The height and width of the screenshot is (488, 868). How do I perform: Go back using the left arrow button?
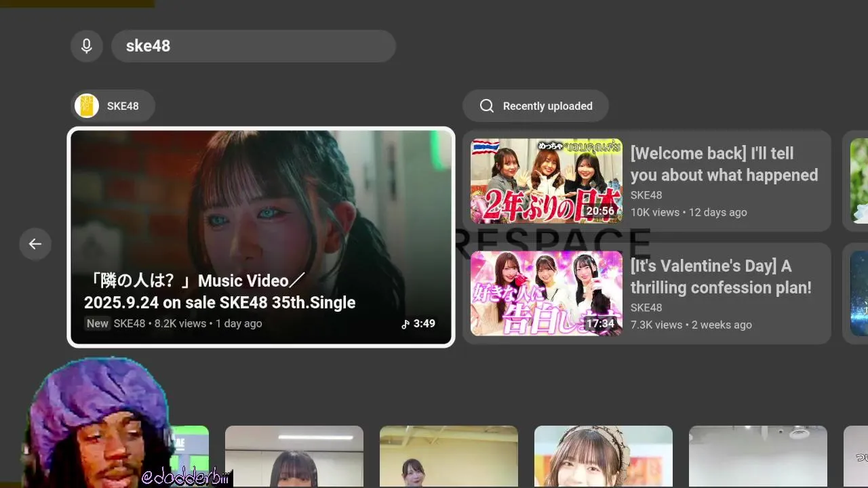[35, 243]
